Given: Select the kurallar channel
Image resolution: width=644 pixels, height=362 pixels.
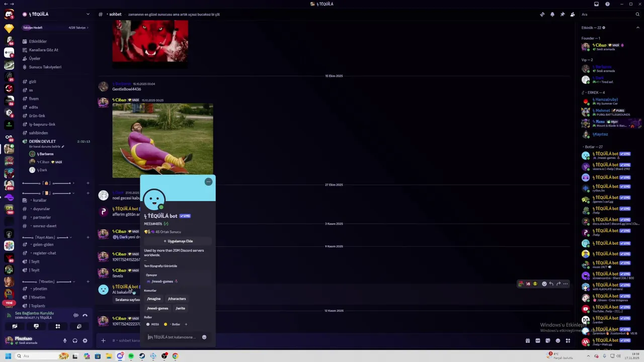Looking at the screenshot, I should (x=55, y=200).
